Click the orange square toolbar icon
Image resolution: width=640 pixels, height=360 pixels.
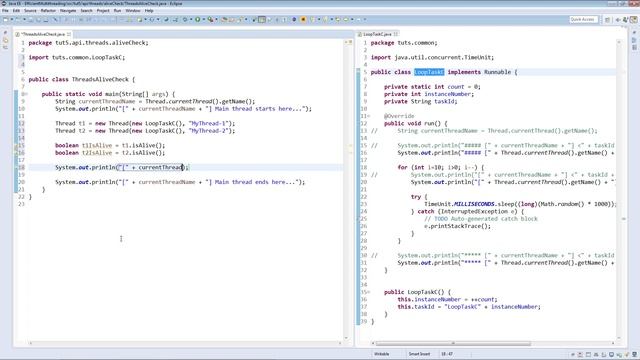303,19
